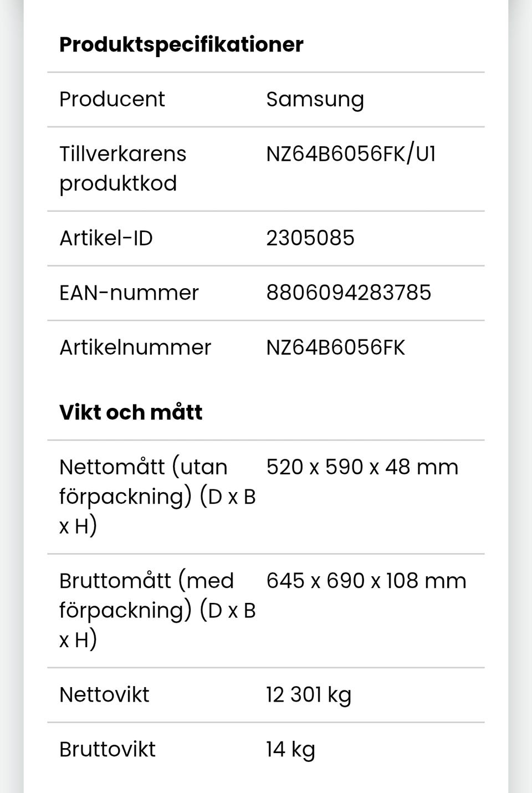Click the 645 x 690 x 108 mm value
This screenshot has height=793, width=532.
(366, 581)
